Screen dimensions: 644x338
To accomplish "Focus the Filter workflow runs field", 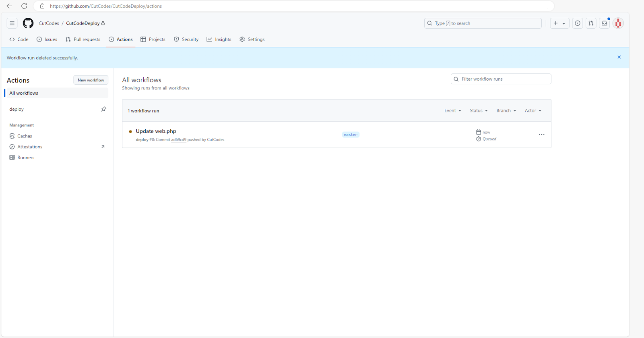I will (x=501, y=79).
